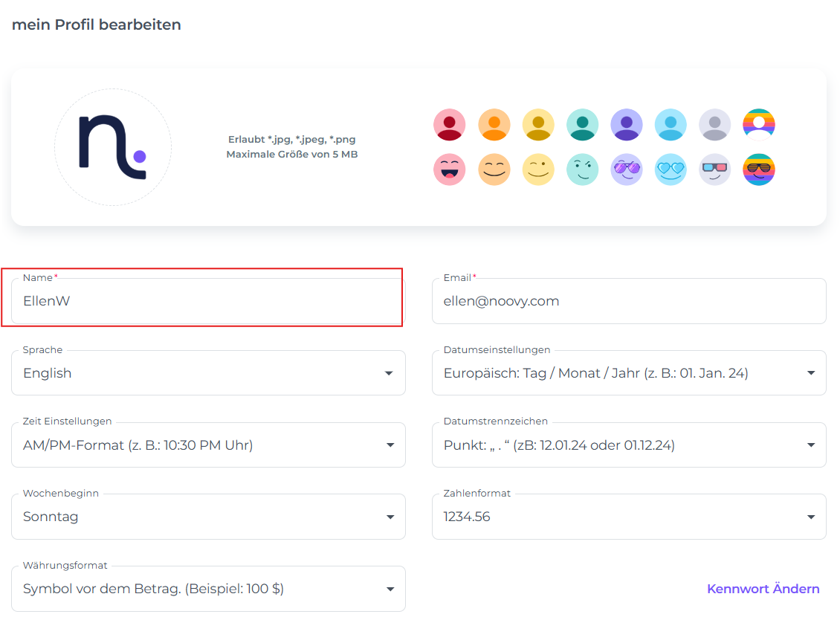Select the red person silhouette avatar
The width and height of the screenshot is (840, 617).
tap(449, 125)
